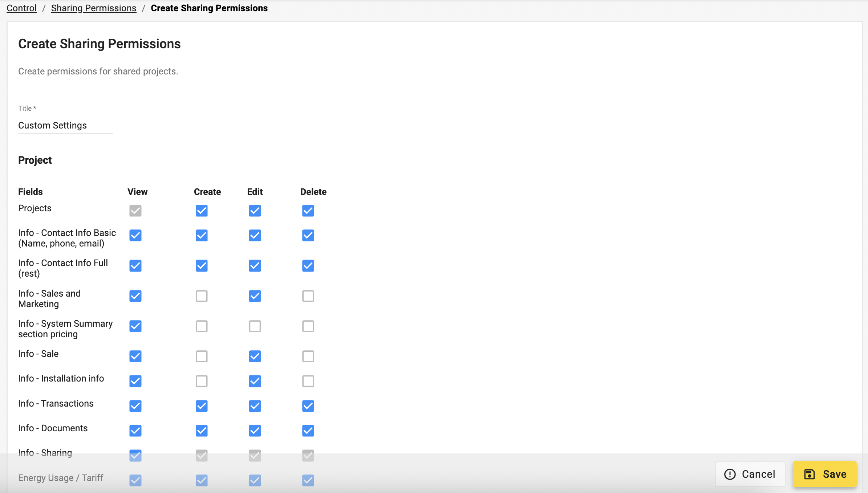868x493 pixels.
Task: Click the Title input field
Action: tap(65, 125)
